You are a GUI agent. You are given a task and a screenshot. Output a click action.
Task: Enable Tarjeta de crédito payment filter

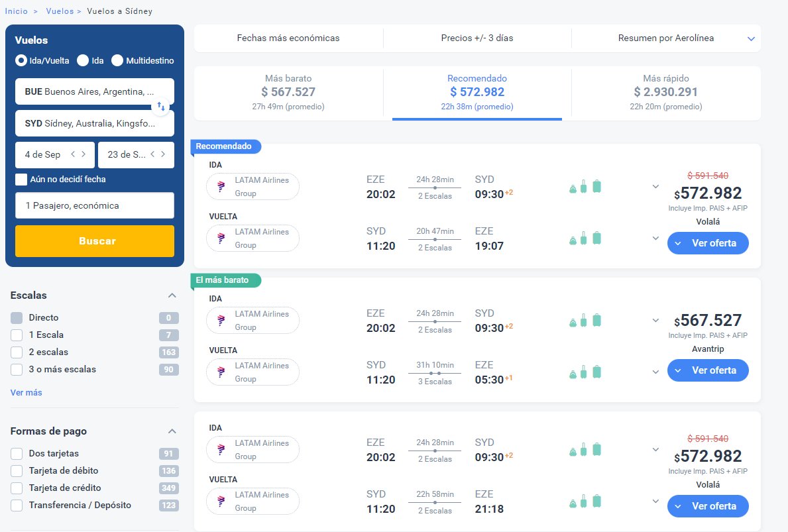pyautogui.click(x=17, y=488)
